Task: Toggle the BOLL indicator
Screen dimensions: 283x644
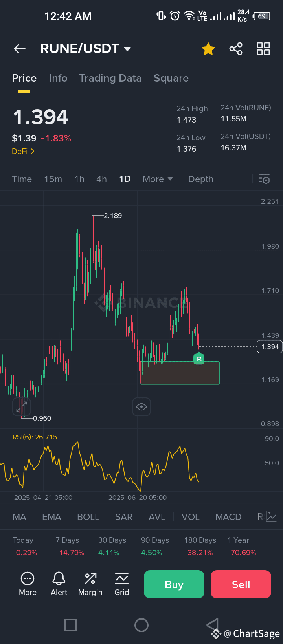Action: click(x=88, y=517)
